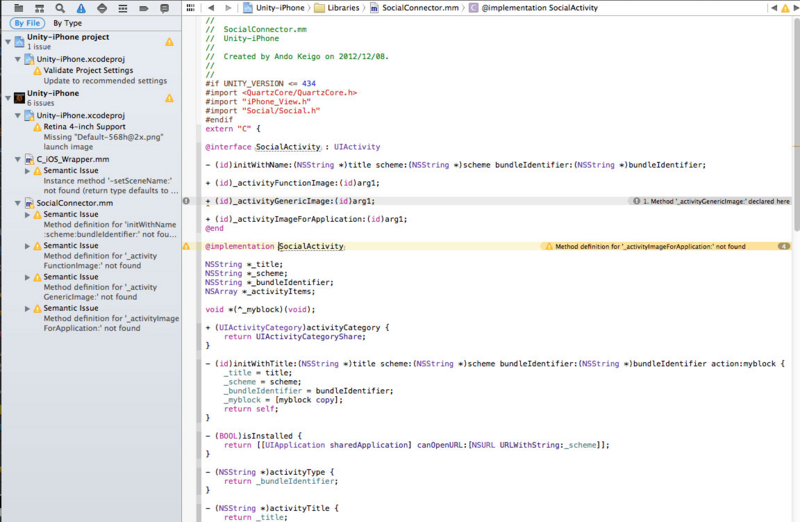
Task: Click the #import QuartzCore line
Action: 281,93
